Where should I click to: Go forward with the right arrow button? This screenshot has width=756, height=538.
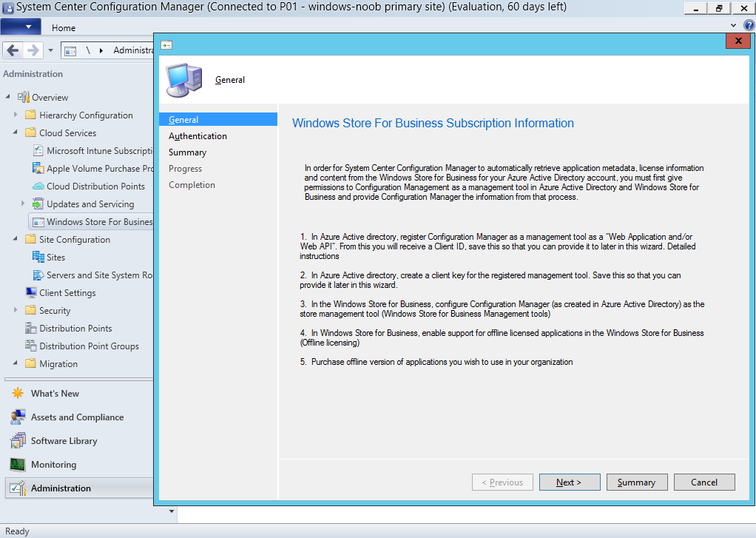pyautogui.click(x=33, y=50)
